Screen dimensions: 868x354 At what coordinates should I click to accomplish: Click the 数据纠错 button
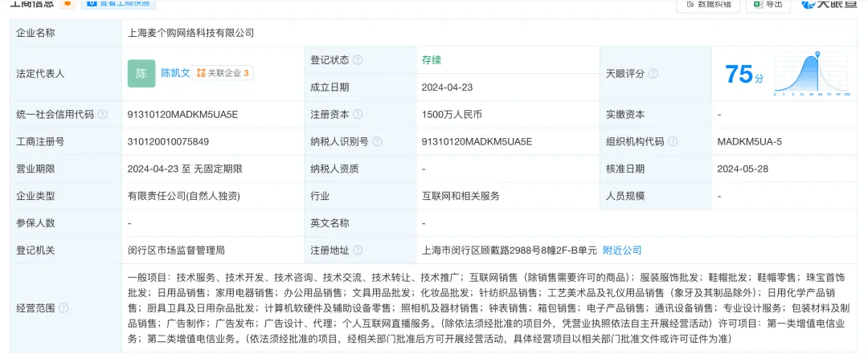pyautogui.click(x=708, y=5)
